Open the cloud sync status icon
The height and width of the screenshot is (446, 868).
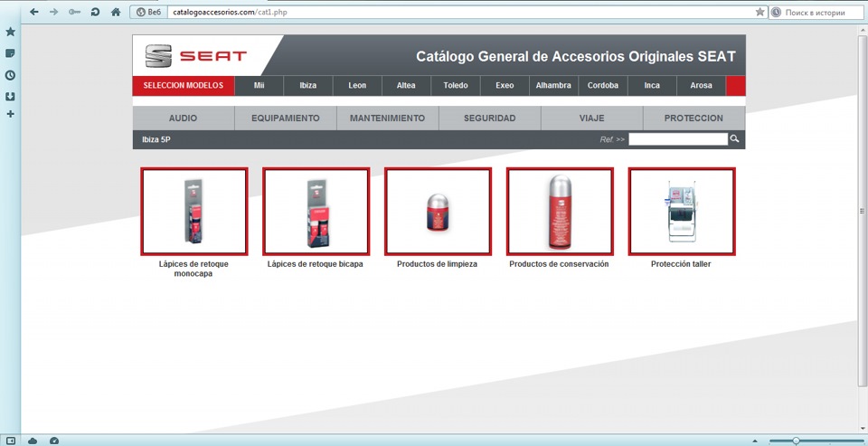pyautogui.click(x=33, y=441)
